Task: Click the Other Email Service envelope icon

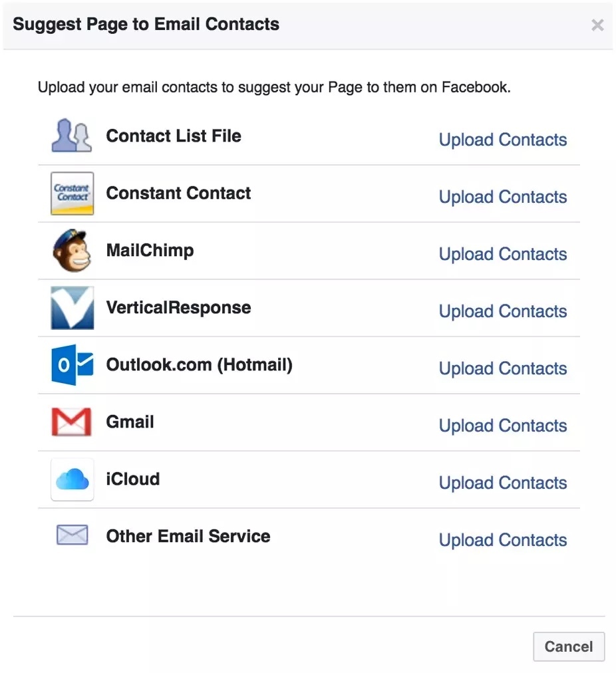Action: tap(72, 535)
